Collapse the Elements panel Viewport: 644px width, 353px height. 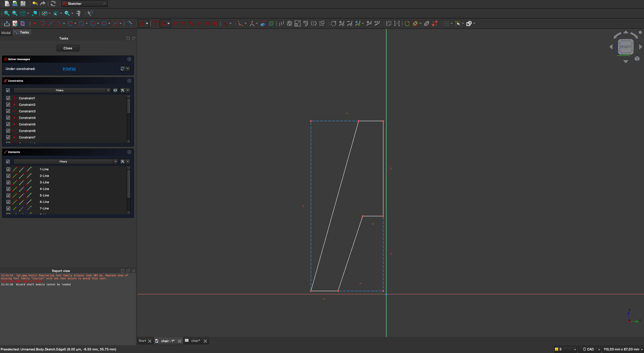point(129,152)
